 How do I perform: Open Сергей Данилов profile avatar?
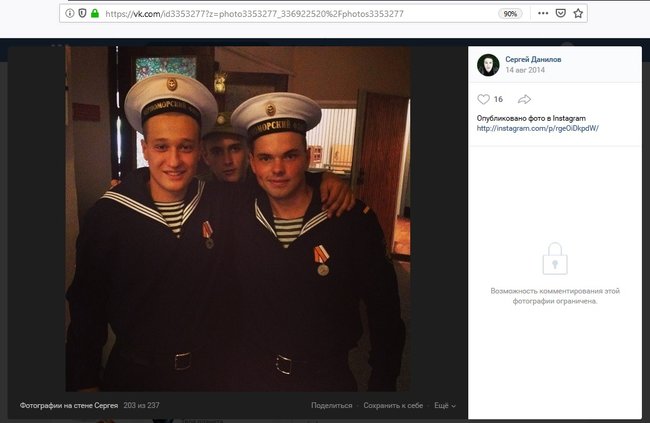click(488, 65)
